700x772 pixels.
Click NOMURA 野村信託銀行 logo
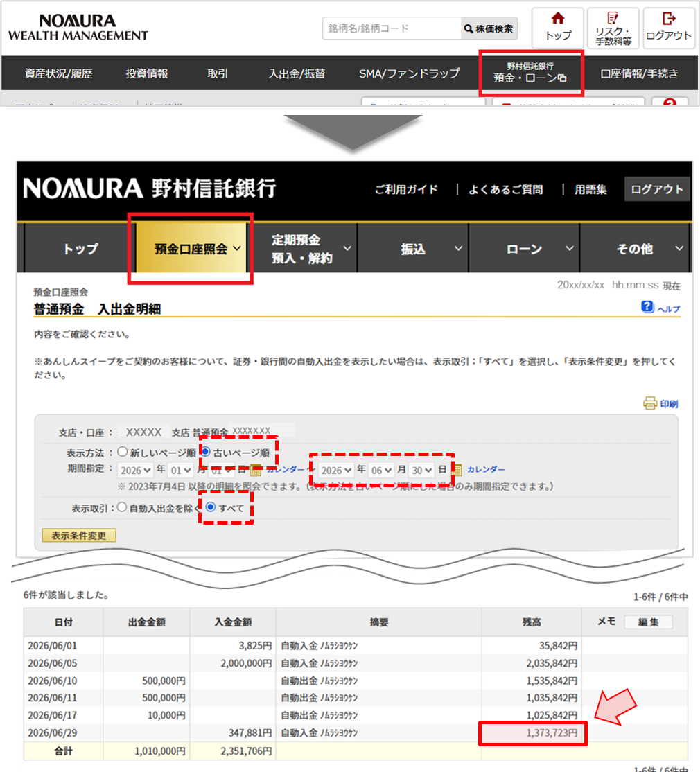[150, 188]
